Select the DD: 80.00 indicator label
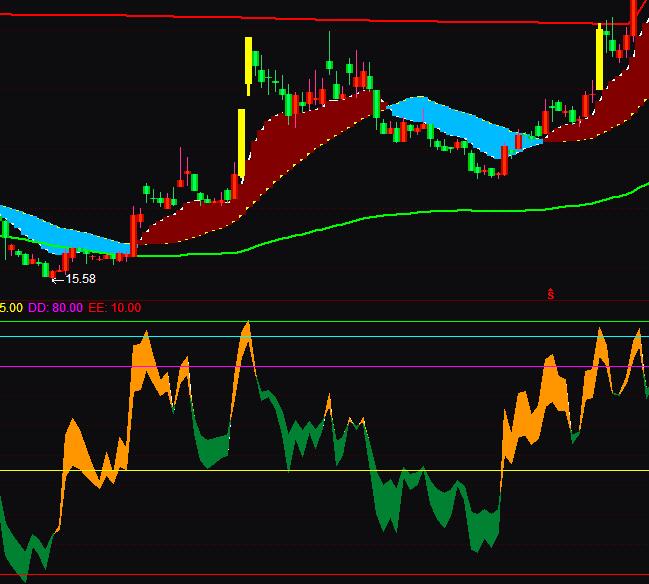 (x=56, y=308)
